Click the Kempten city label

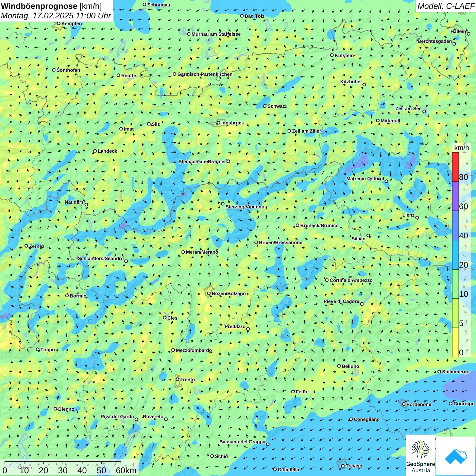(71, 23)
